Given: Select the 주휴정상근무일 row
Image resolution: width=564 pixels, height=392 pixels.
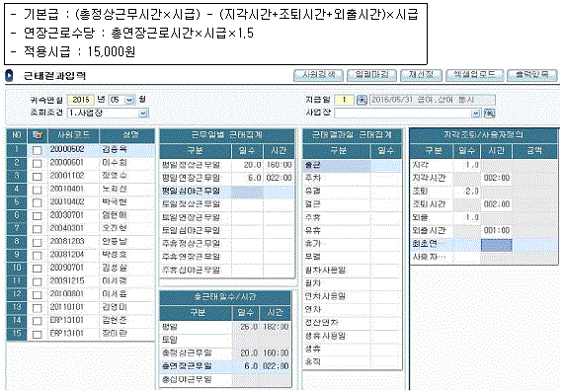Looking at the screenshot, I should pyautogui.click(x=227, y=244).
